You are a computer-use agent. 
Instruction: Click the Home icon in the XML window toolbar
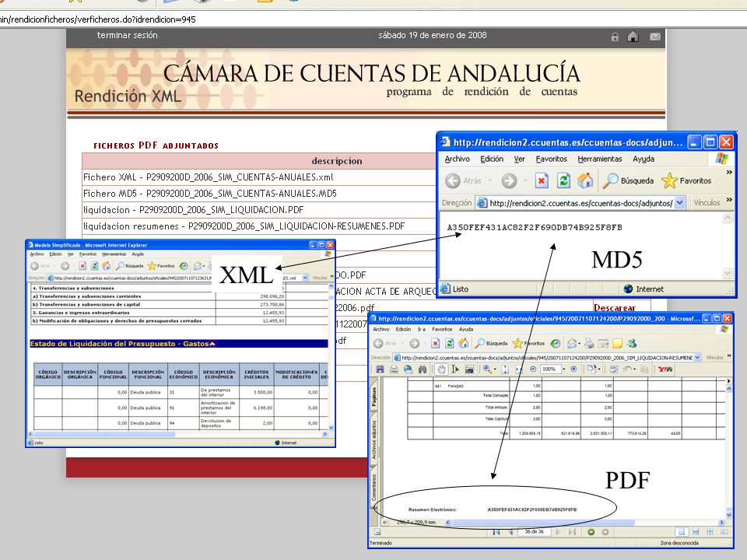point(107,266)
